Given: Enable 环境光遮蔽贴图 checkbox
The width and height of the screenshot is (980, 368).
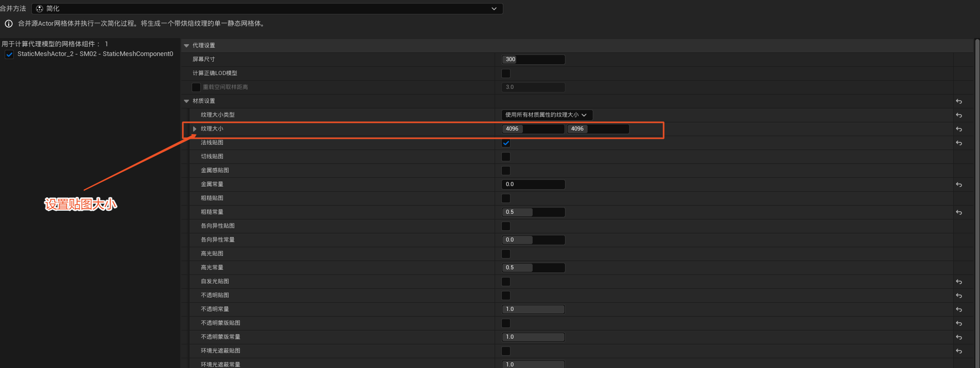Looking at the screenshot, I should [x=506, y=351].
